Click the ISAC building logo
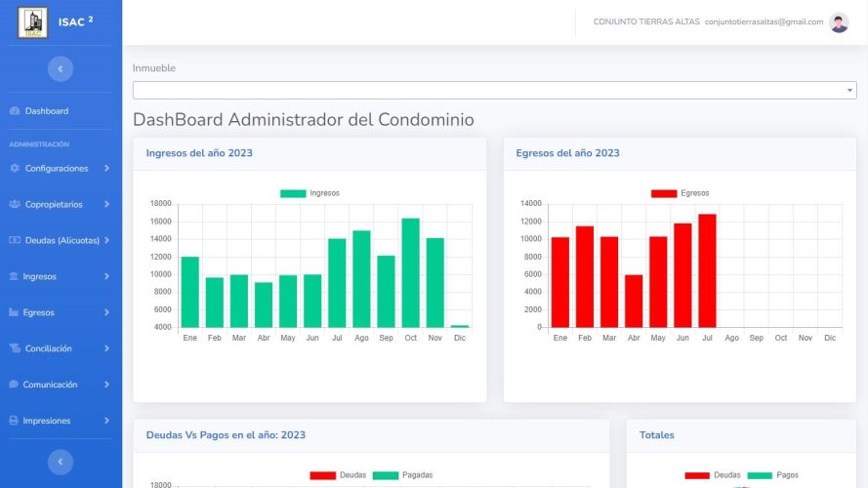 (x=32, y=22)
